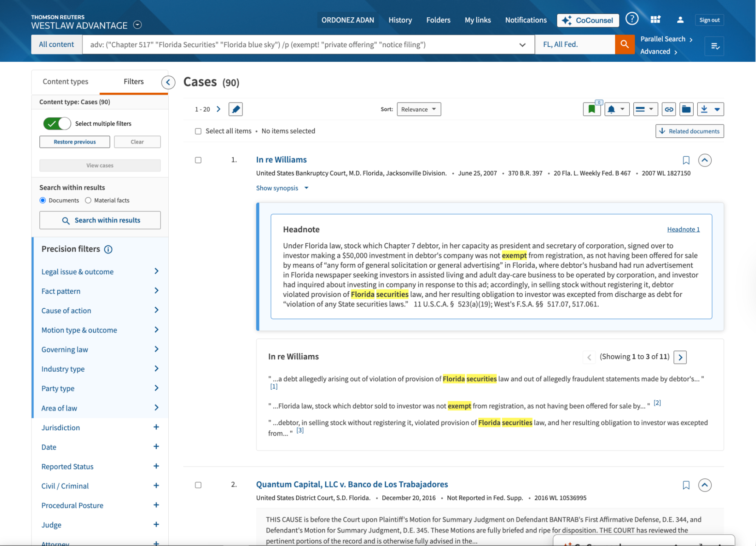This screenshot has width=756, height=546.
Task: Expand the search query dropdown arrow
Action: (x=522, y=45)
